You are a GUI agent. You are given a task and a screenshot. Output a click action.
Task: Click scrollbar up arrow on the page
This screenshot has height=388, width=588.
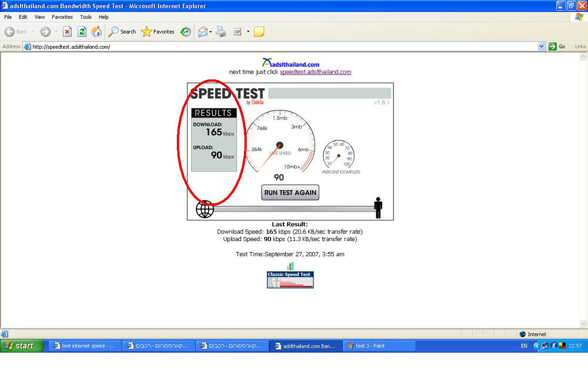583,56
